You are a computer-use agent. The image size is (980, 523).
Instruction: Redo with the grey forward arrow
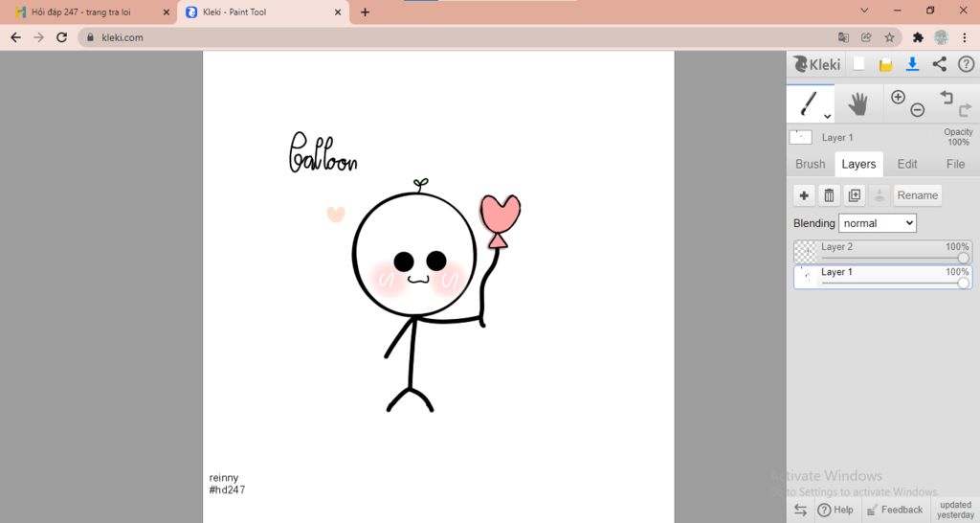965,111
